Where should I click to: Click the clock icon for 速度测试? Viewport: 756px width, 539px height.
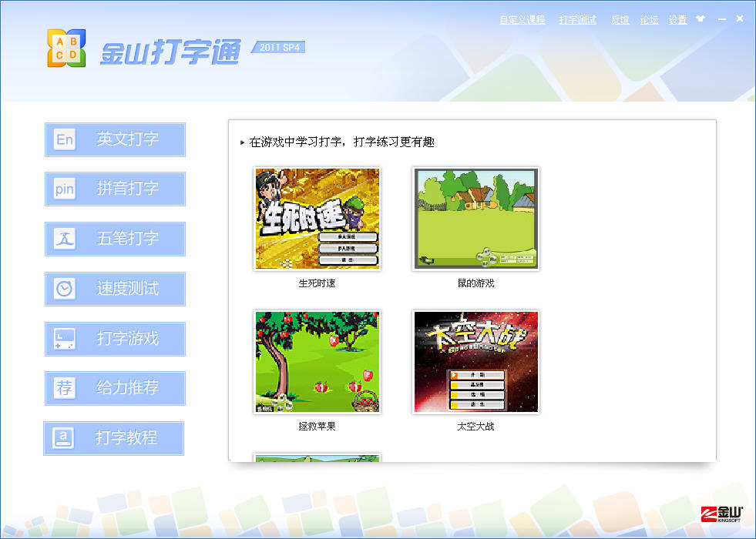tap(65, 289)
